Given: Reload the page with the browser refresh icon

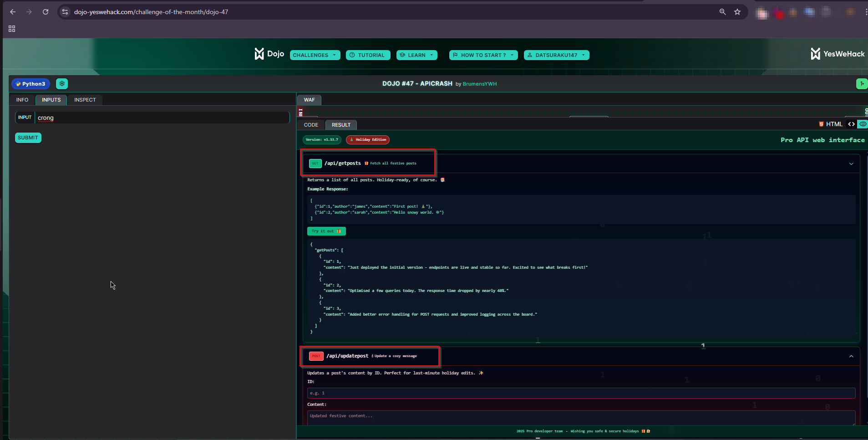Looking at the screenshot, I should 46,12.
